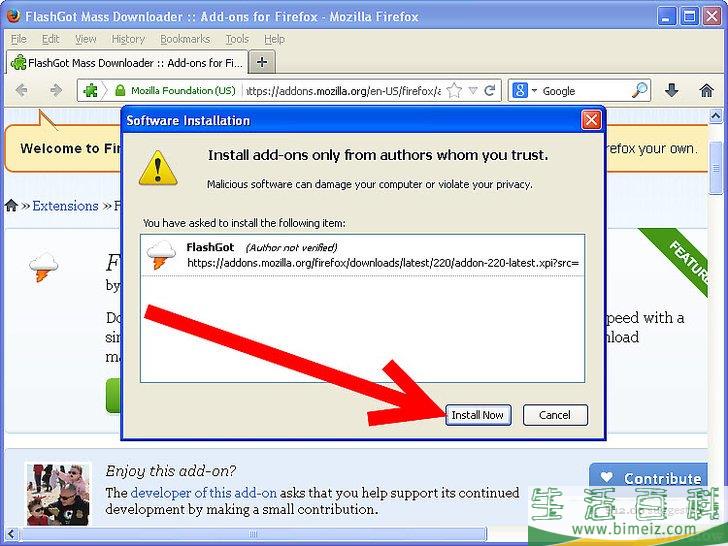Go forward with the forward arrow

coord(56,90)
